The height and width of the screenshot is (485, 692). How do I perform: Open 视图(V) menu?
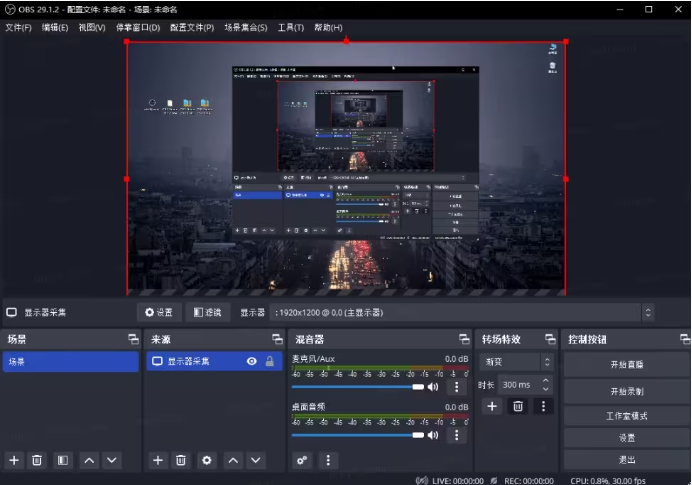click(x=92, y=28)
